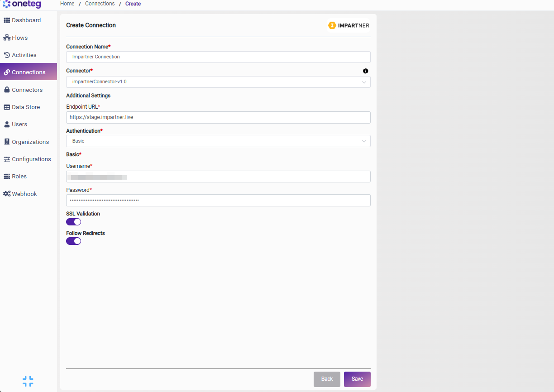Click the Save button

(357, 379)
